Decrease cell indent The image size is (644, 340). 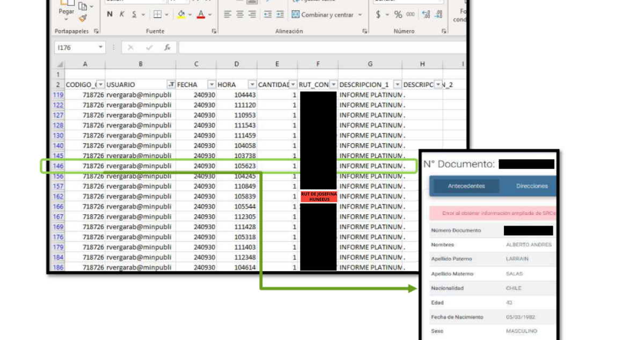267,15
